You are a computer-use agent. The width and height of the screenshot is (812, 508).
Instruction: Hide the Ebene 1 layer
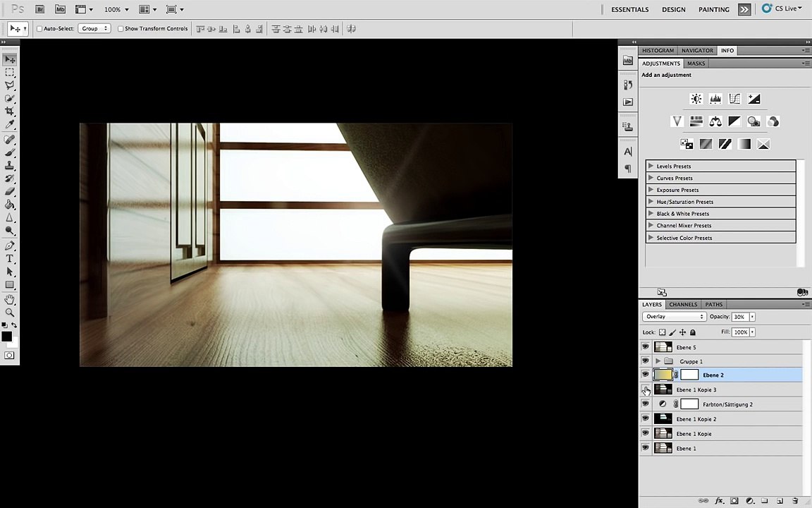click(645, 447)
